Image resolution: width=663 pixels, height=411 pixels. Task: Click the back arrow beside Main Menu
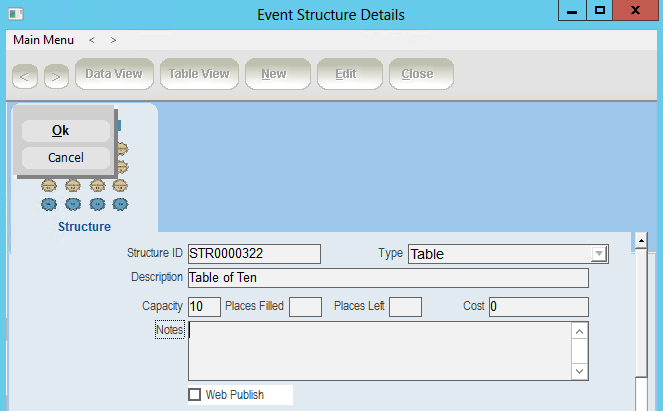pyautogui.click(x=92, y=40)
